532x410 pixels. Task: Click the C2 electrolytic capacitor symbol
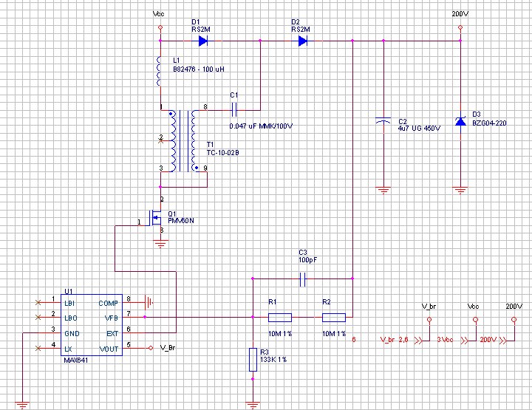pyautogui.click(x=383, y=121)
